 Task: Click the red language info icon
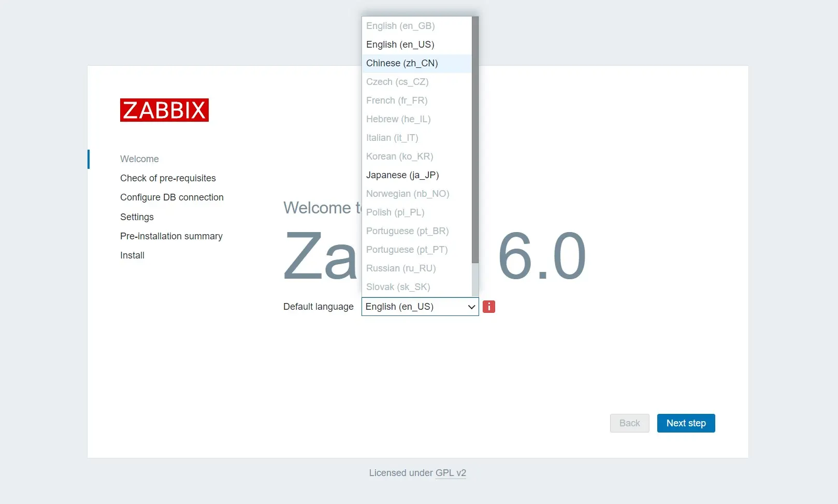pos(488,307)
